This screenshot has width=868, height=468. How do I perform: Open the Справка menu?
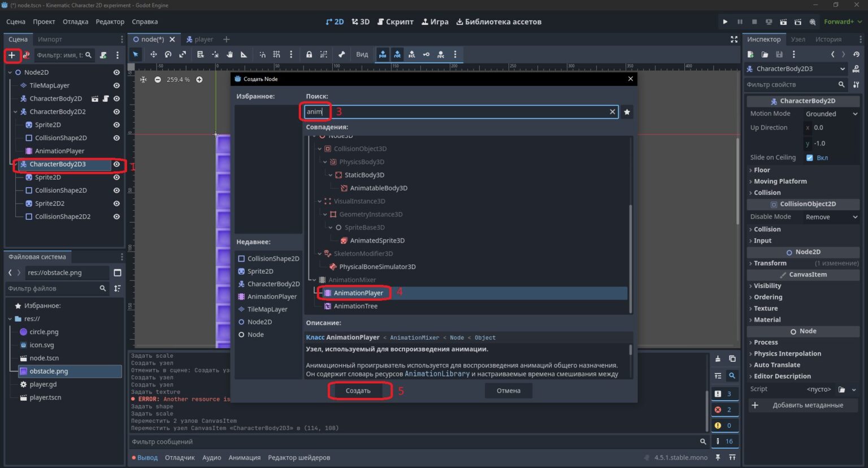click(x=145, y=21)
